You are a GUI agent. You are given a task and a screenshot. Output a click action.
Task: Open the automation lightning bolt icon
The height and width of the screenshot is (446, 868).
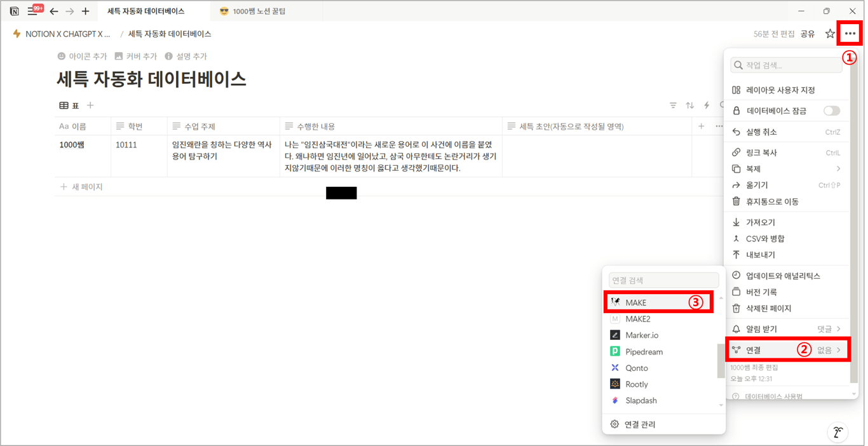(706, 105)
